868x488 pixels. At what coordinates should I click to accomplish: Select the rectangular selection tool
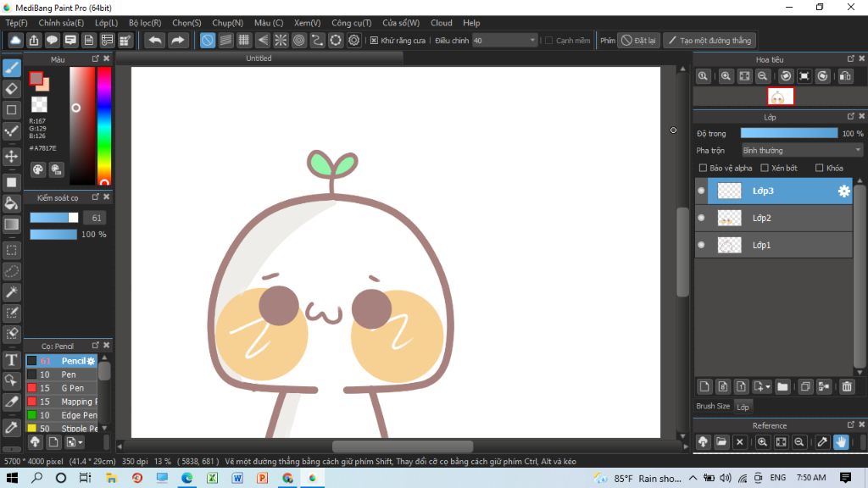[12, 250]
